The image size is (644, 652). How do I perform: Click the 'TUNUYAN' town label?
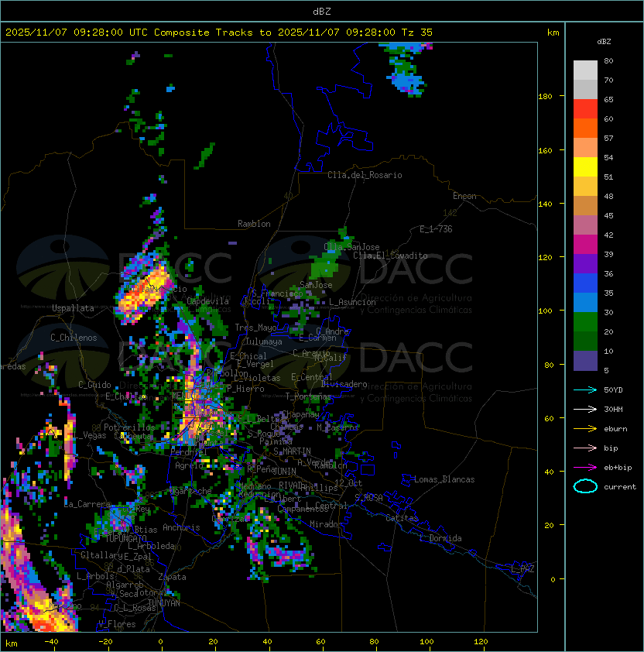[164, 603]
